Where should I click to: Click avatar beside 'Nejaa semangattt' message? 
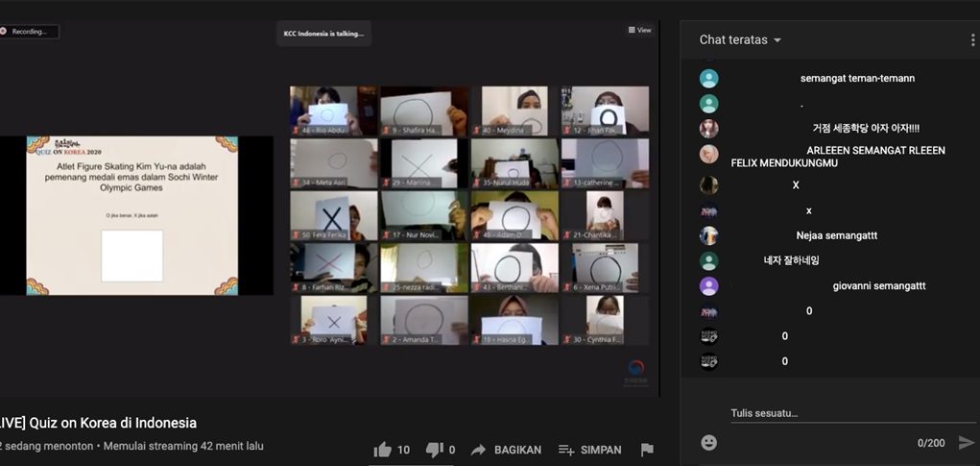point(708,235)
